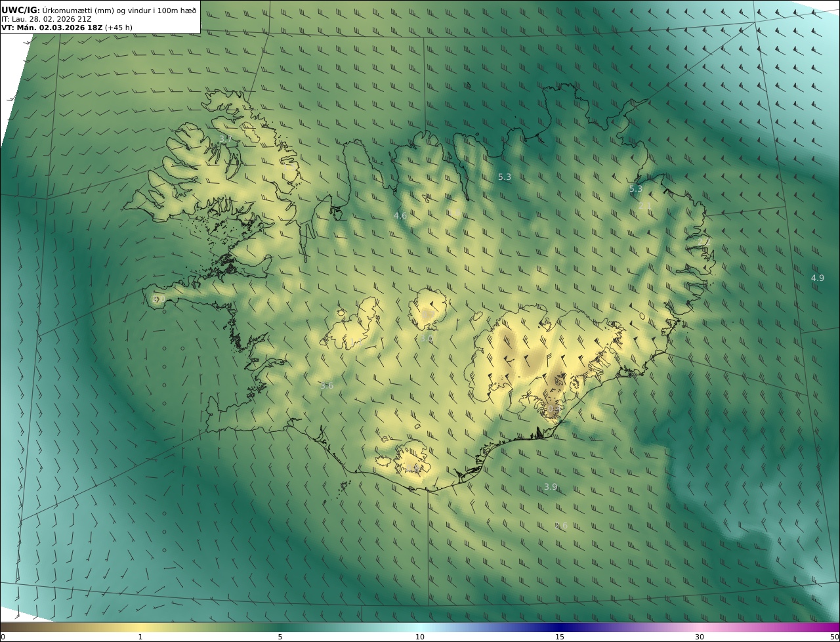The image size is (840, 642).
Task: Click the 2.6 value label on the map
Action: (561, 525)
